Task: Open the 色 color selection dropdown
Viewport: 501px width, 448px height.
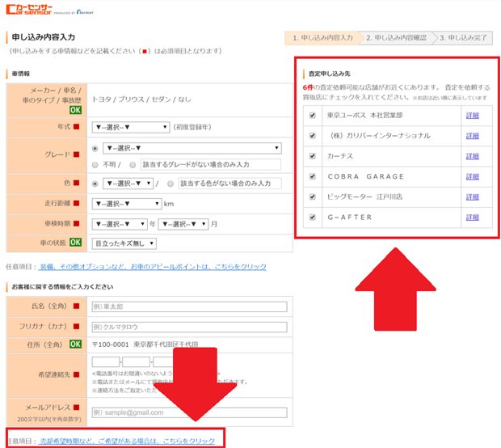Action: [128, 184]
